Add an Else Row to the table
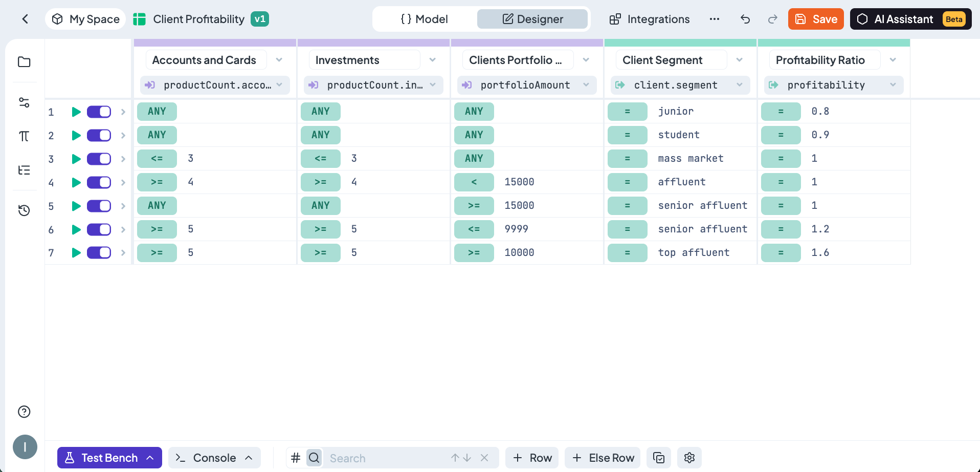This screenshot has height=472, width=980. point(604,458)
